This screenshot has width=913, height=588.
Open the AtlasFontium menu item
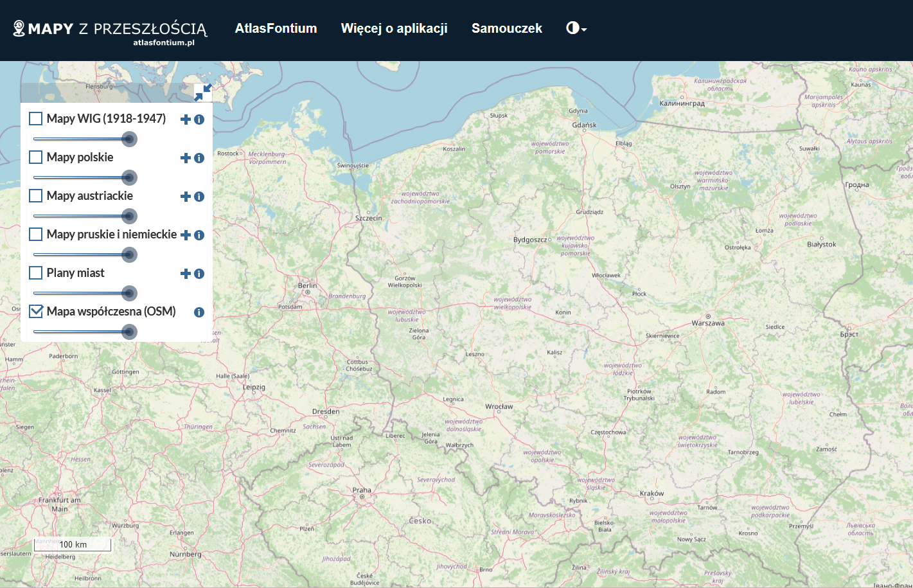(276, 28)
